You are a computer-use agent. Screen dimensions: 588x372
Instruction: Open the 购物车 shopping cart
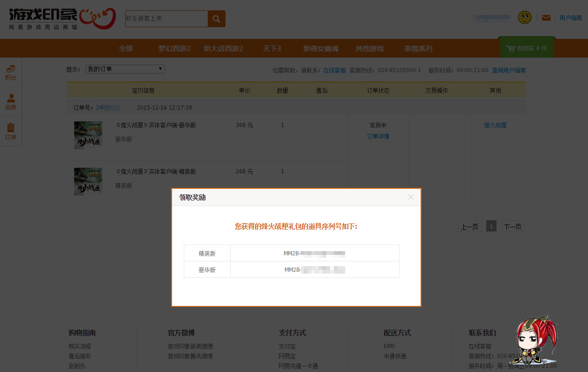click(527, 48)
